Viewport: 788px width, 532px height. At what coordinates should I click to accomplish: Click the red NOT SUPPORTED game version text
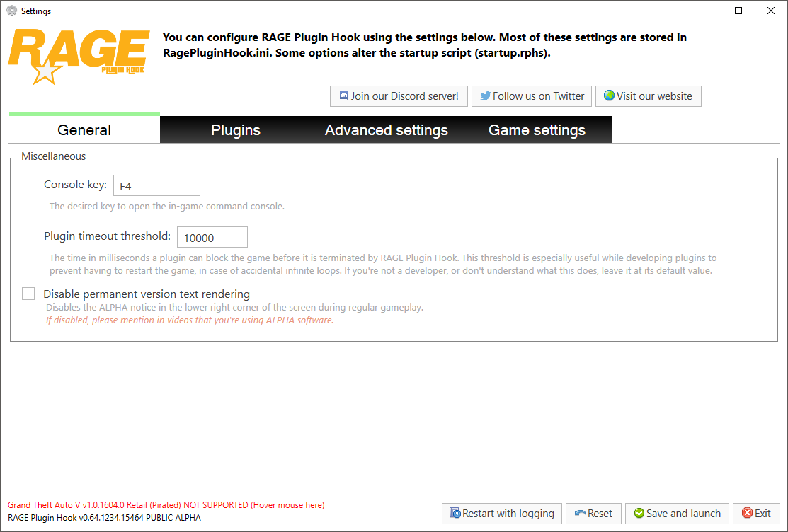(166, 505)
